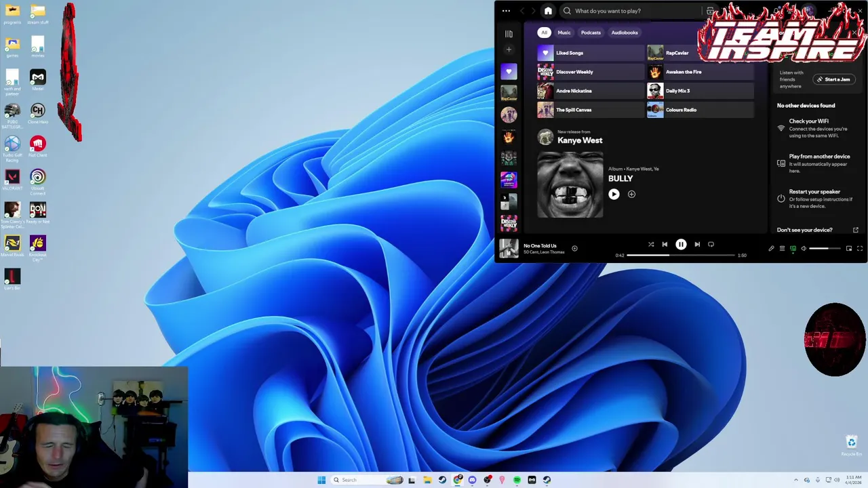Screen dimensions: 868x488
Task: Open the taskbar clock and date
Action: 854,480
